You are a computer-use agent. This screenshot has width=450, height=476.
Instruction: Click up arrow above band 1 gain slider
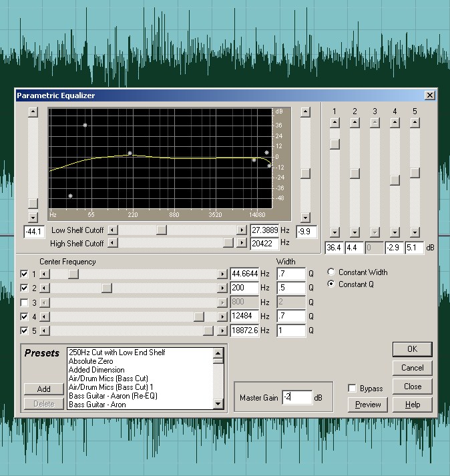point(334,122)
